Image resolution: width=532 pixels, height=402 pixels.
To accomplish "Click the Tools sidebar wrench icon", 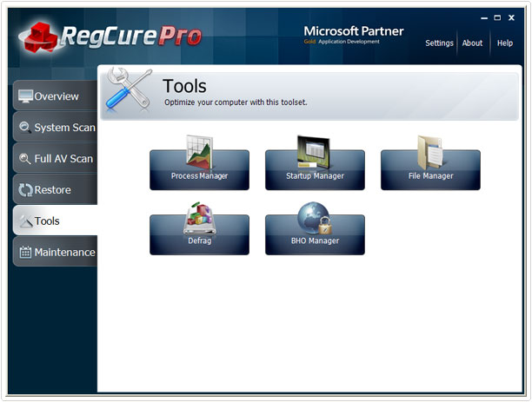I will click(x=25, y=221).
